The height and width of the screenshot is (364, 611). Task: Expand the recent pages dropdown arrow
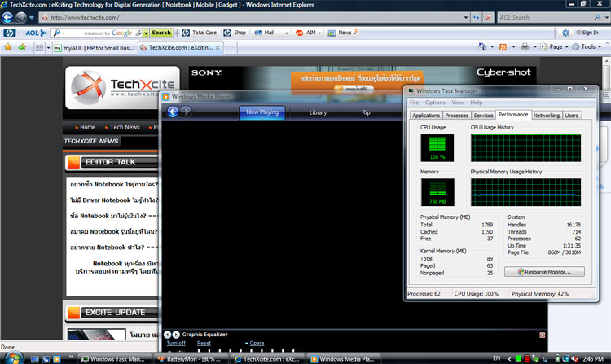(32, 18)
